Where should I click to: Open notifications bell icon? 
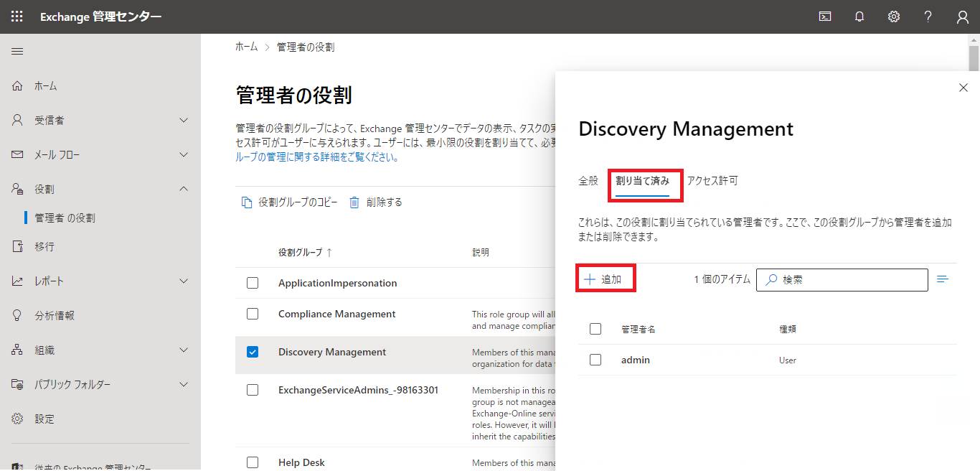pyautogui.click(x=859, y=17)
